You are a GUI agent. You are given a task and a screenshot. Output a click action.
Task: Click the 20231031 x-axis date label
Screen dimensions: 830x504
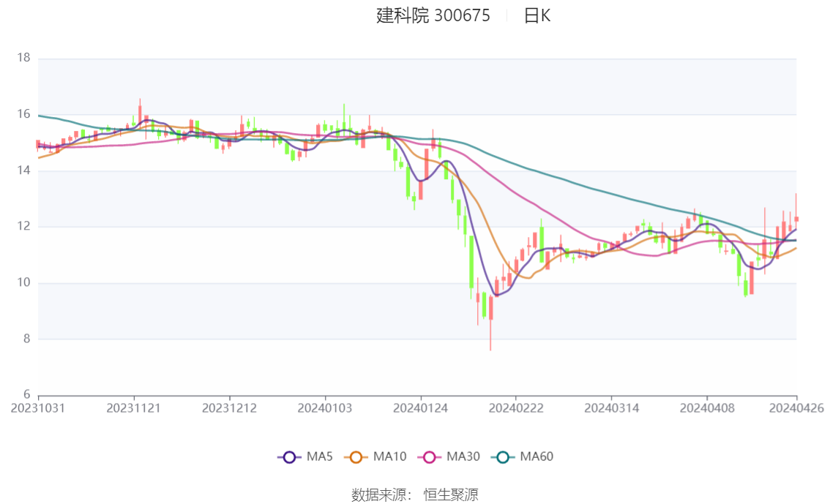pyautogui.click(x=38, y=408)
